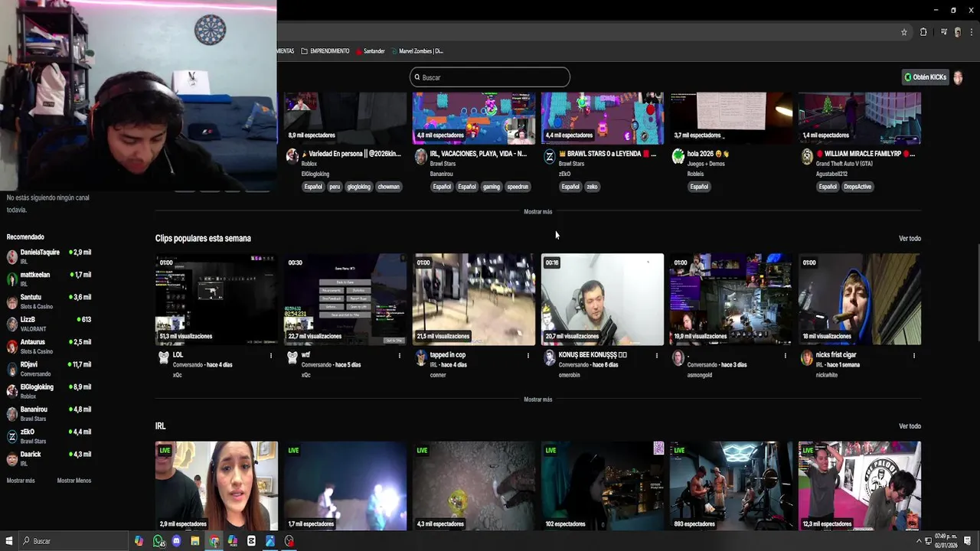
Task: Open options menu for LOL clip
Action: tap(270, 355)
